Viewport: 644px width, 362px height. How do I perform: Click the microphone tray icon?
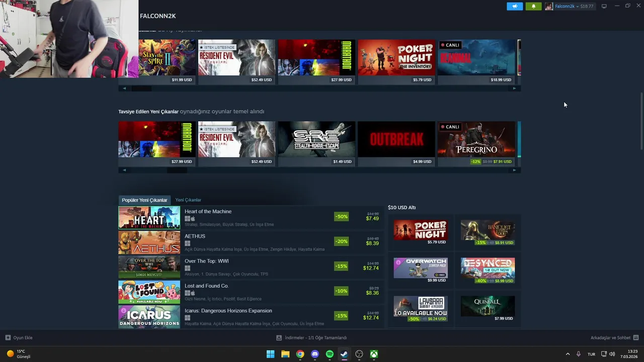click(579, 354)
